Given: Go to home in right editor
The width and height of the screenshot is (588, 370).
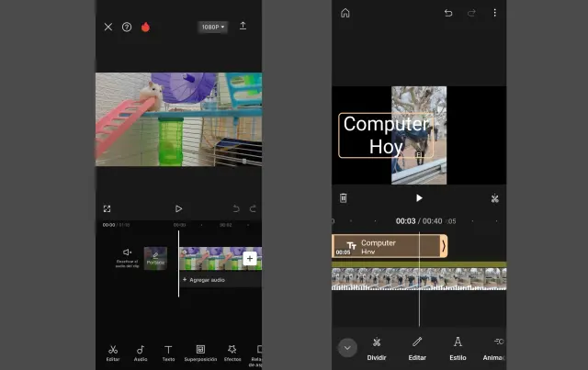Looking at the screenshot, I should coord(345,13).
